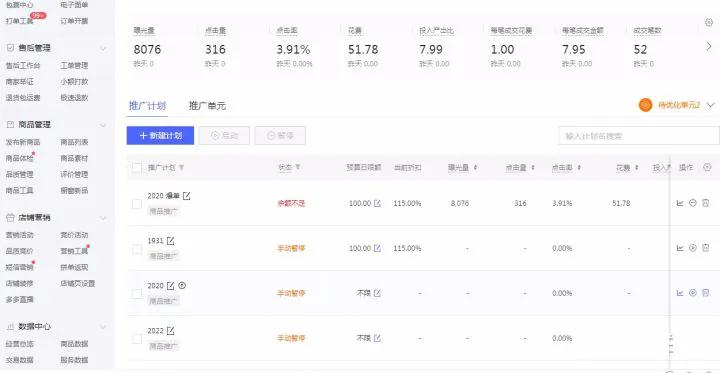This screenshot has height=373, width=720.
Task: Open 营销活动 link in sidebar
Action: (19, 235)
